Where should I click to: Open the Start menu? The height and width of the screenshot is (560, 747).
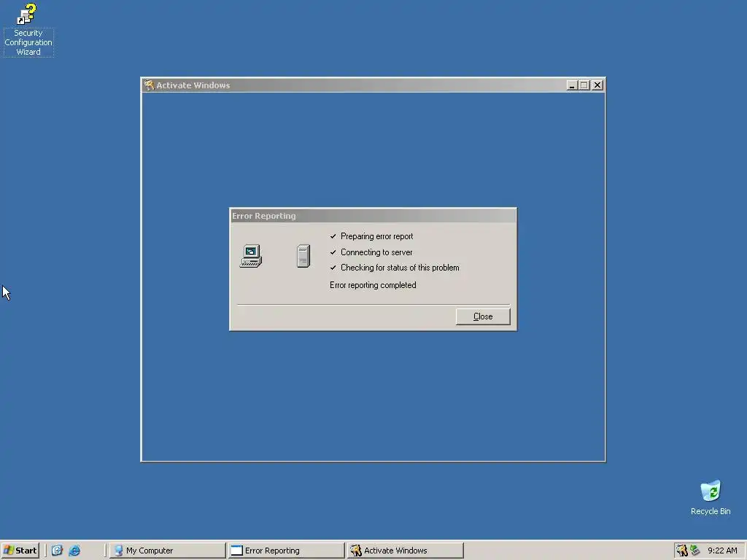point(20,551)
